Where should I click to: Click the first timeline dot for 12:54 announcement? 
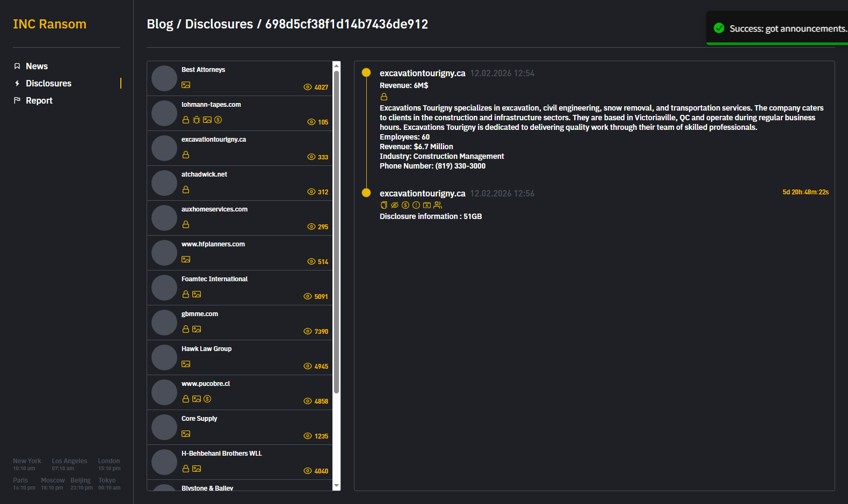(366, 72)
